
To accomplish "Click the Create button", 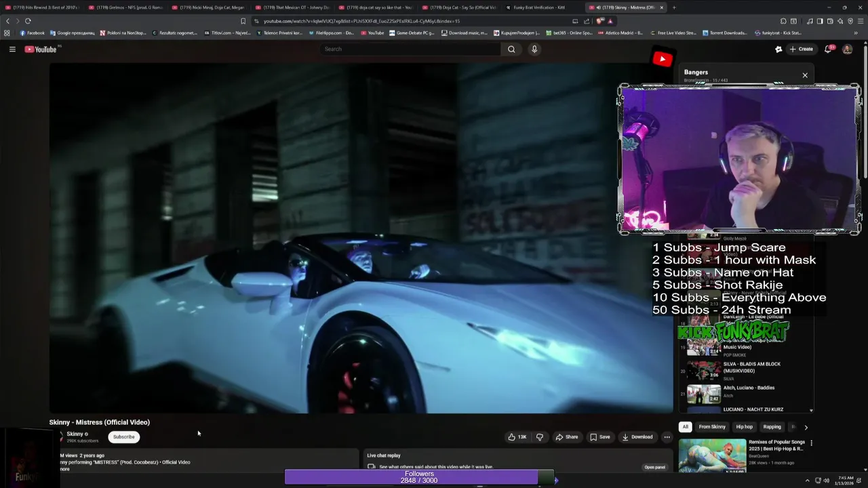I will click(801, 49).
